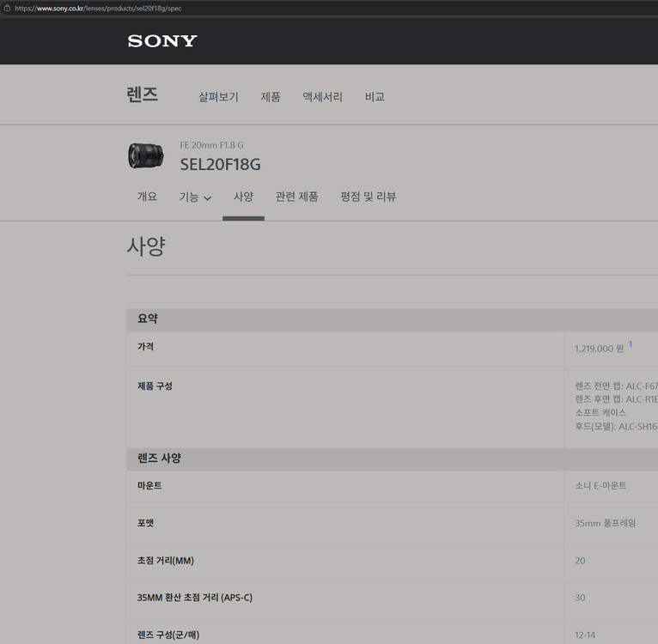Click the lock icon in address bar
This screenshot has height=644, width=658.
pos(7,8)
